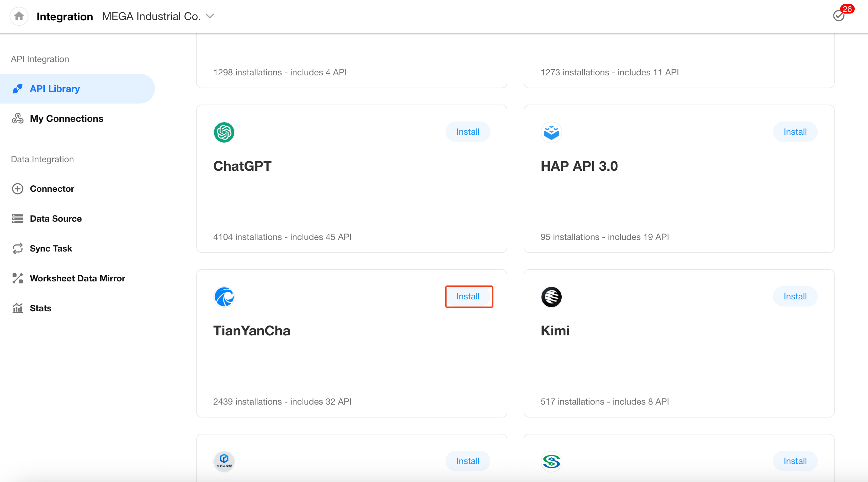Click the HAP API 3.0 logo icon
Image resolution: width=868 pixels, height=482 pixels.
[551, 132]
